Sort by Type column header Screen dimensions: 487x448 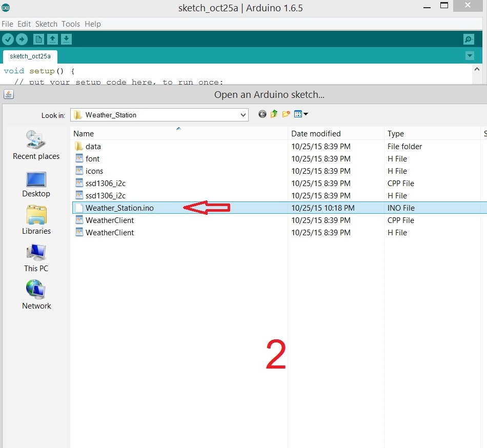tap(432, 133)
